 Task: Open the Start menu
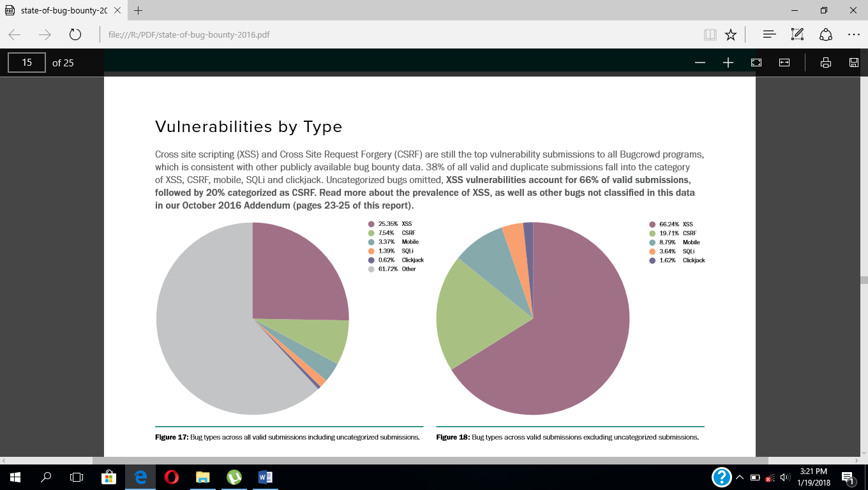point(13,477)
